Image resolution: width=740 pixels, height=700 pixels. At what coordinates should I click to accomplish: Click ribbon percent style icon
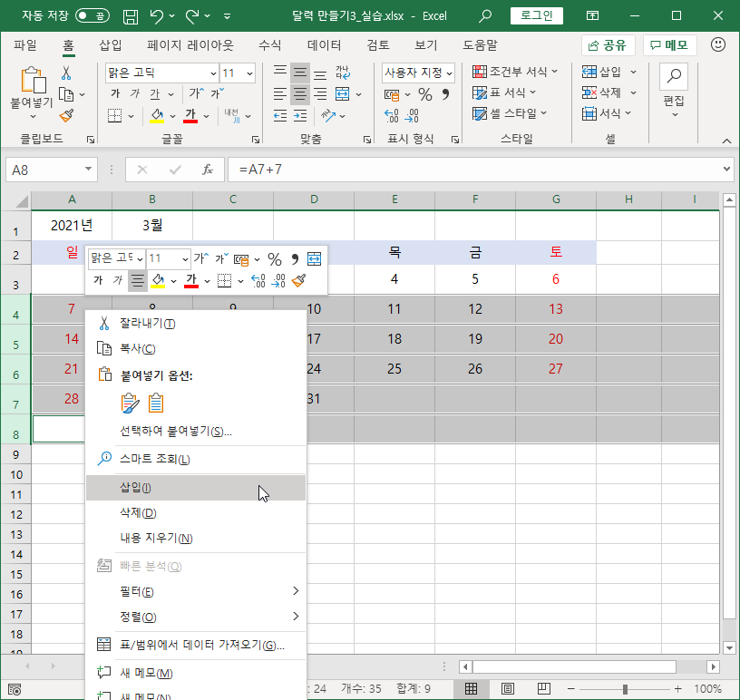[x=425, y=94]
